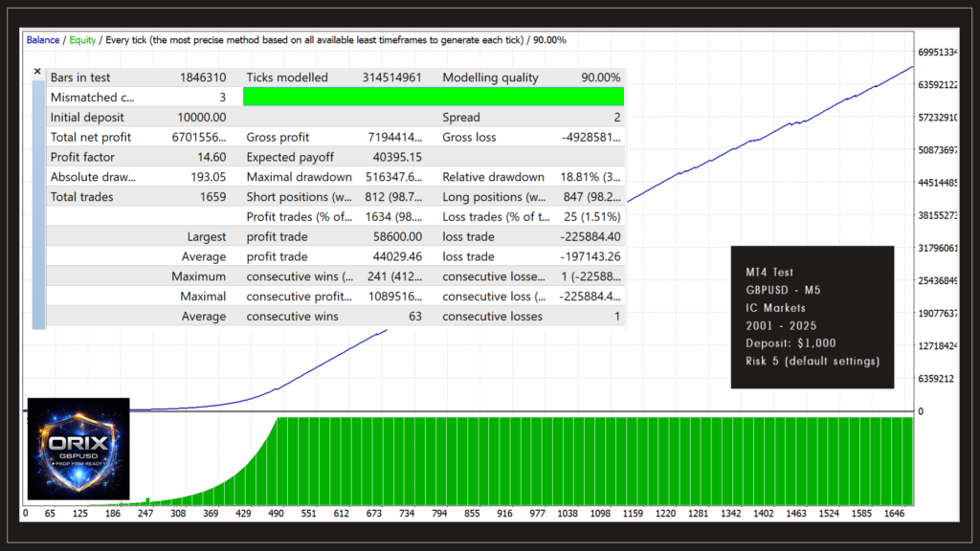Select the "Initial deposit" label

coord(87,118)
